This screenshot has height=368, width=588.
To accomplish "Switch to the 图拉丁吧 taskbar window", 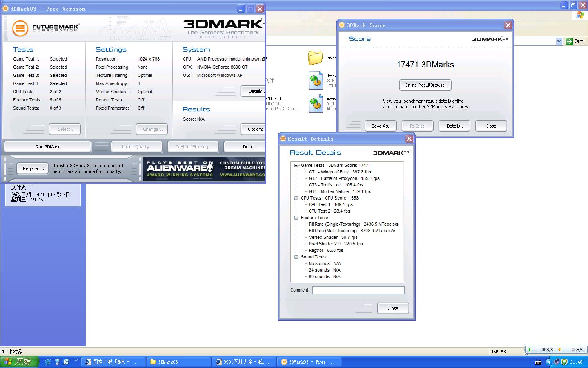I will tap(114, 362).
